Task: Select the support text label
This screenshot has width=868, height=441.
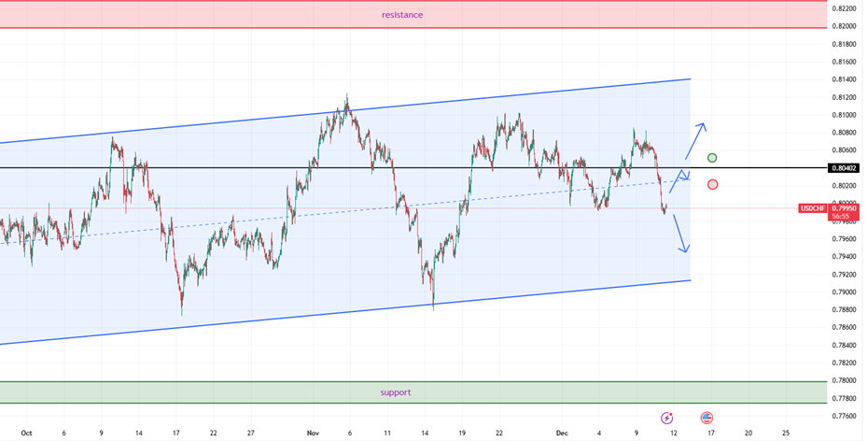Action: [395, 392]
